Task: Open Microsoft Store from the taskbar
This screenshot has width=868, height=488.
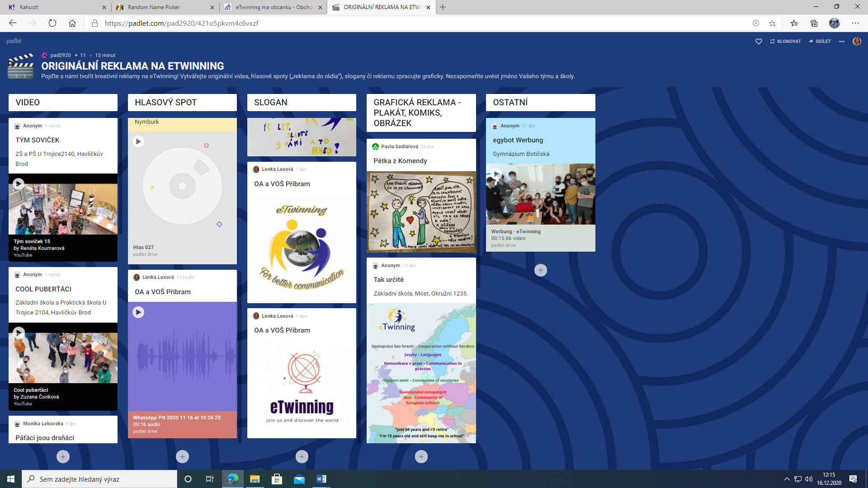Action: (277, 479)
